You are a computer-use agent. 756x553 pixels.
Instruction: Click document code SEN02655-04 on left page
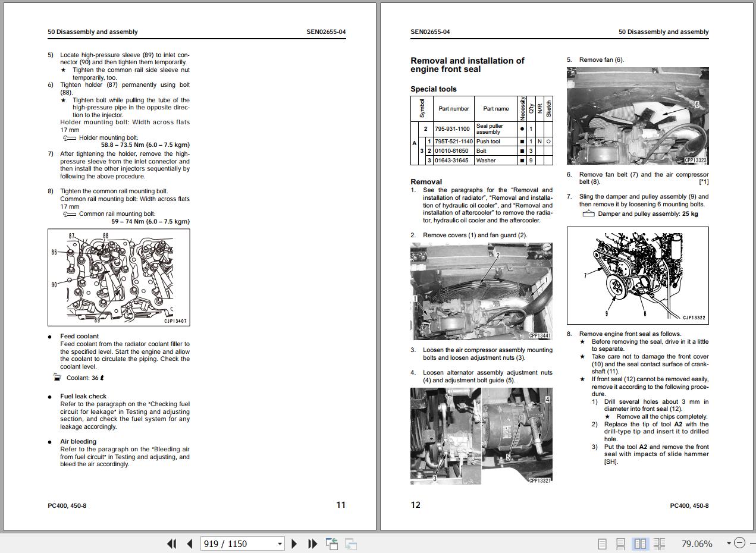326,32
